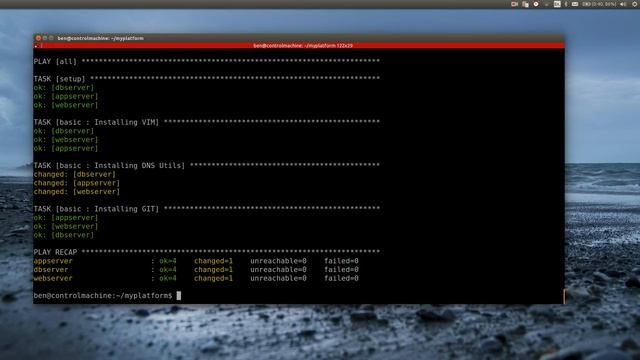Click changed=1 in the dbserver recap row
The width and height of the screenshot is (640, 360).
pyautogui.click(x=213, y=269)
